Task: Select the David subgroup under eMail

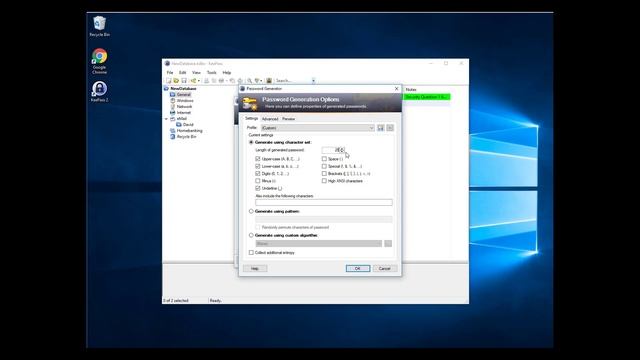Action: (x=188, y=124)
